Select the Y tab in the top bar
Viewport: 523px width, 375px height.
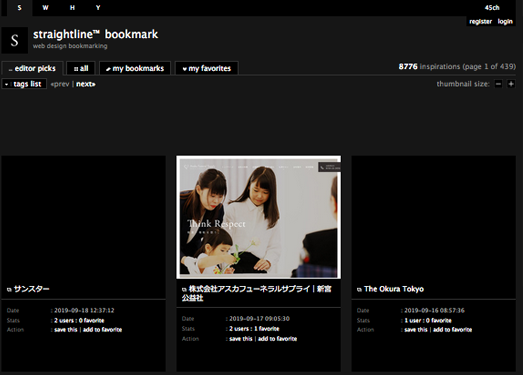coord(98,8)
